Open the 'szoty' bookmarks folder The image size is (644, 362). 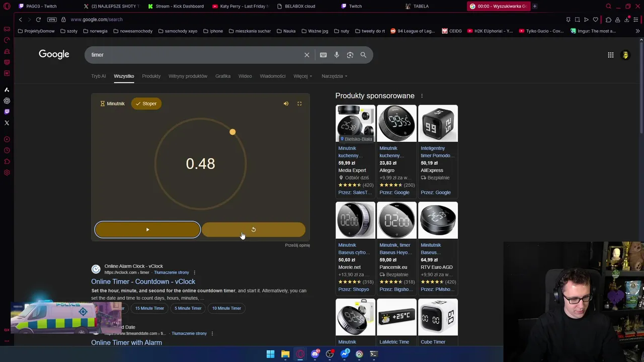coord(69,31)
